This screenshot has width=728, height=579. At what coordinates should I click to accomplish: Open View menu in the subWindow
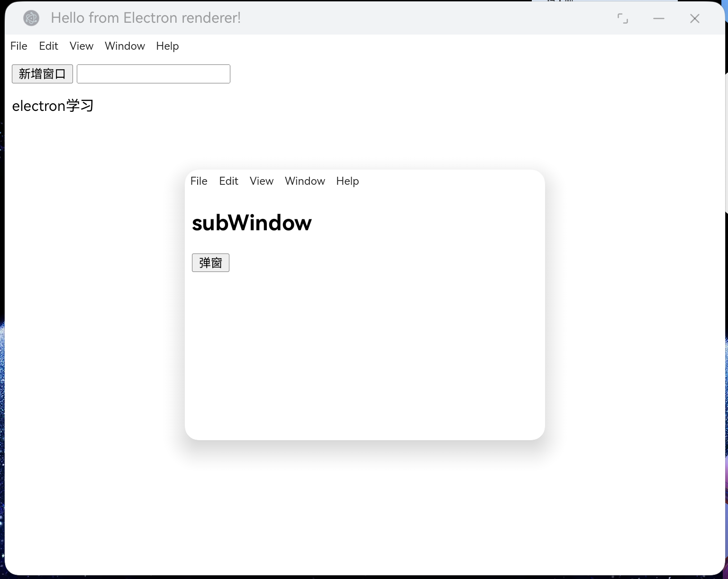[262, 181]
